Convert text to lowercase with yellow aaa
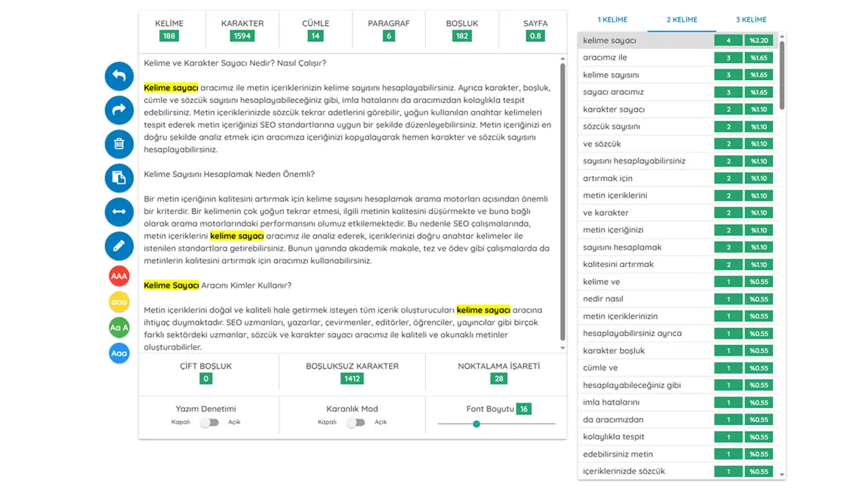Image resolution: width=868 pixels, height=488 pixels. click(119, 302)
